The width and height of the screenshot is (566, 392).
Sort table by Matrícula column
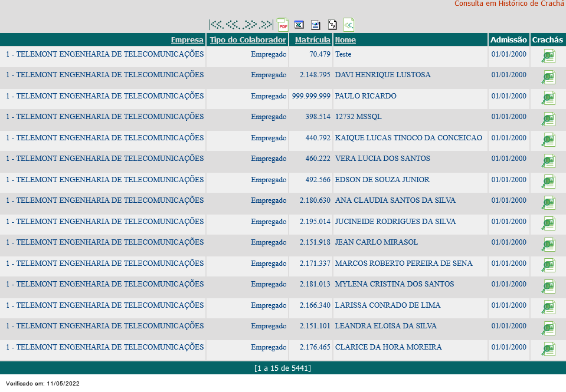(x=313, y=39)
